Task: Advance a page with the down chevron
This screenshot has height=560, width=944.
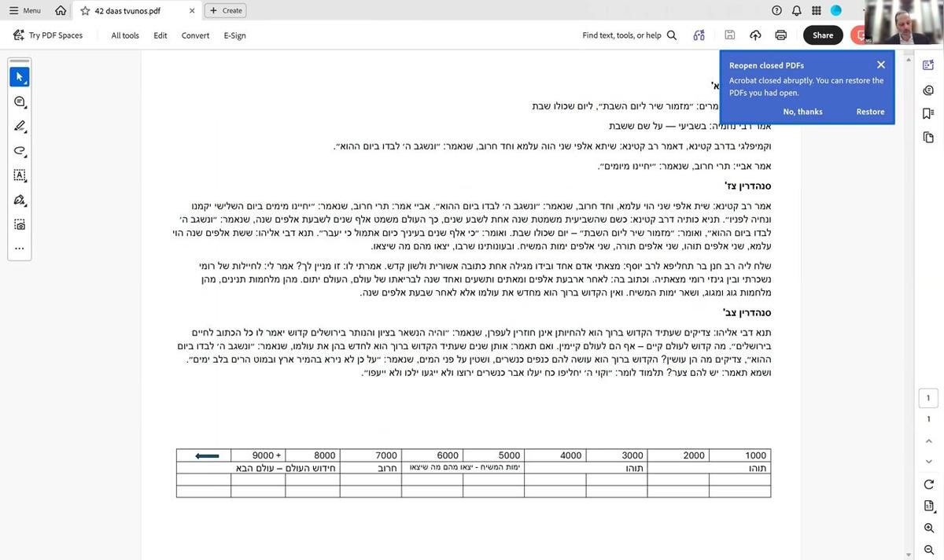Action: pos(928,462)
